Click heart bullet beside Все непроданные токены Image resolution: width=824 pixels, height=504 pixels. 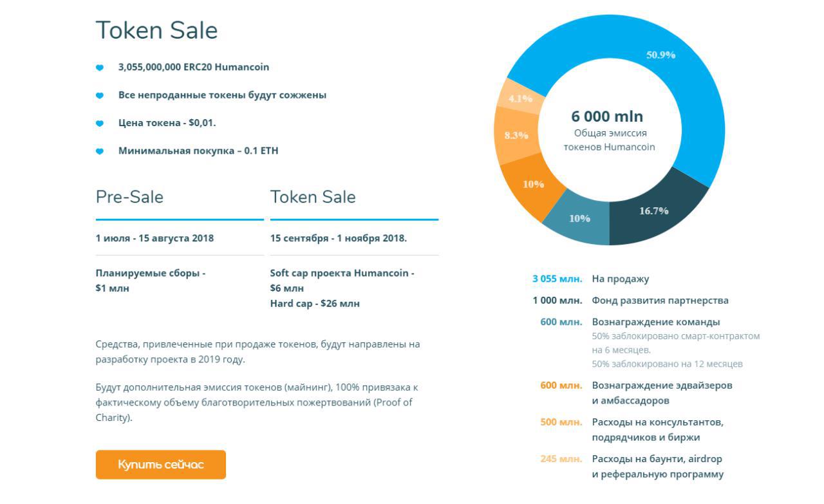[100, 95]
